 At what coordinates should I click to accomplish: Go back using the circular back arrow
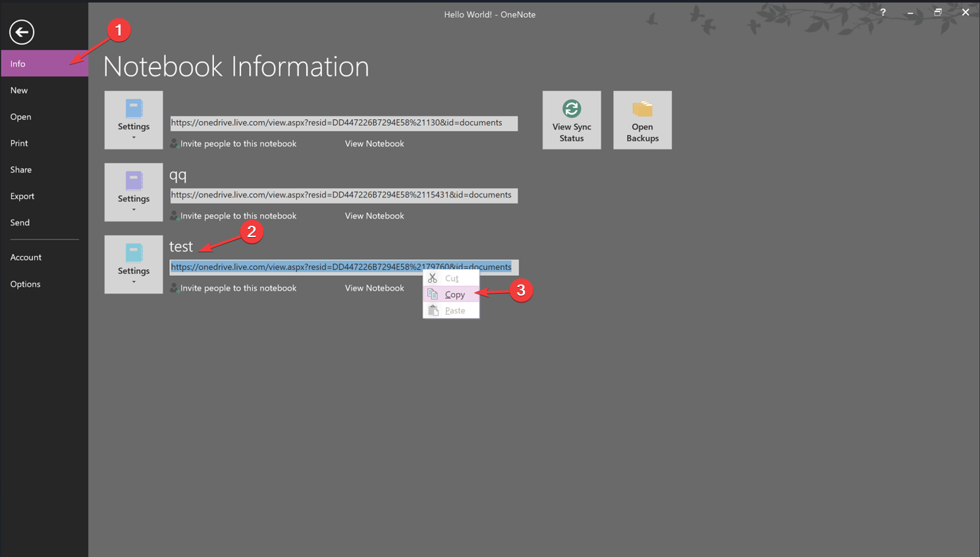click(x=22, y=32)
